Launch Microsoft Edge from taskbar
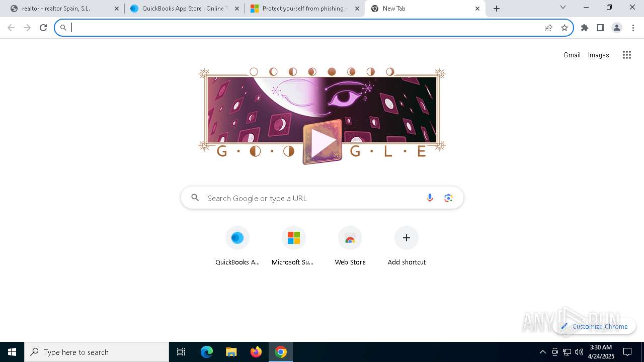Viewport: 644px width, 362px height. (x=207, y=352)
